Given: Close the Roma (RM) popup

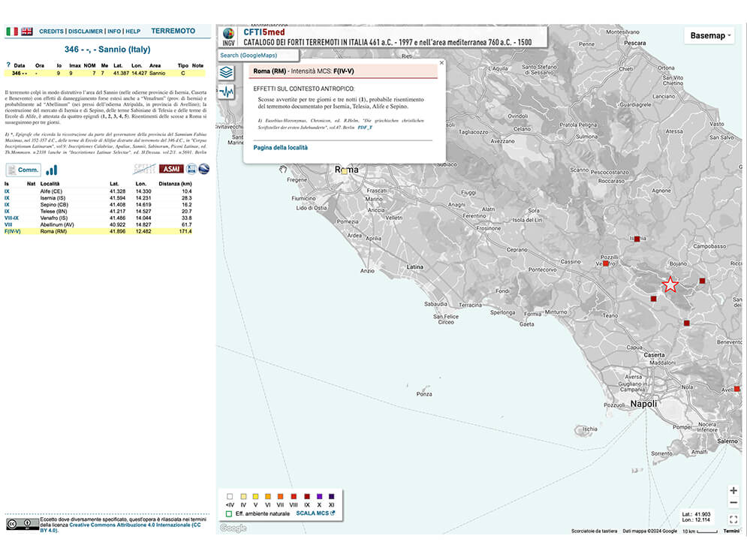Looking at the screenshot, I should pos(441,63).
